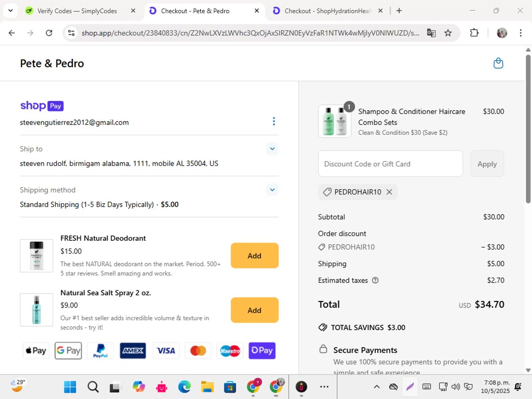Show hidden system tray icons
The height and width of the screenshot is (399, 532).
click(377, 387)
